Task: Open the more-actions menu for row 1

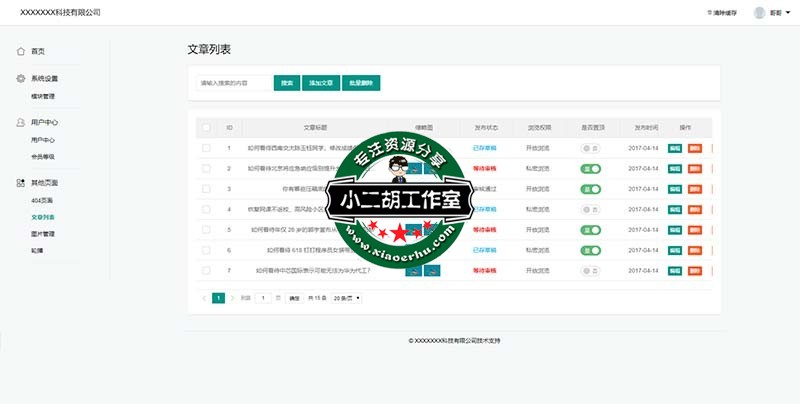Action: coord(712,148)
